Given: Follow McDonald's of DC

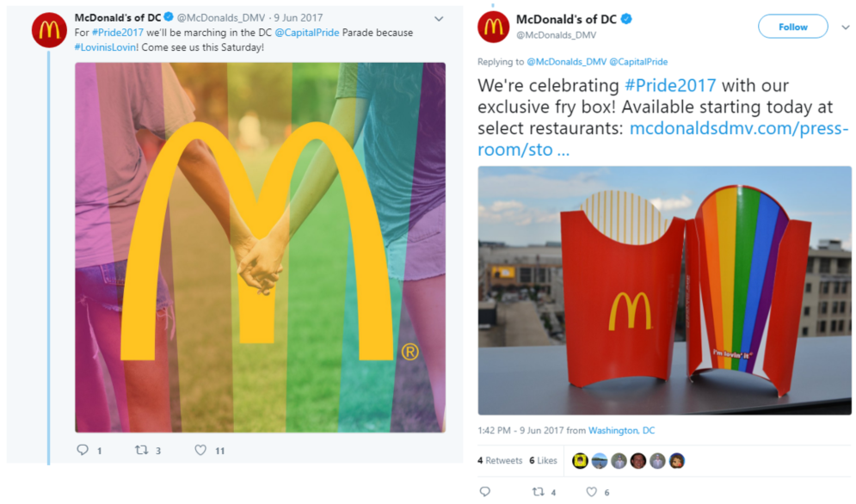Looking at the screenshot, I should (x=792, y=26).
